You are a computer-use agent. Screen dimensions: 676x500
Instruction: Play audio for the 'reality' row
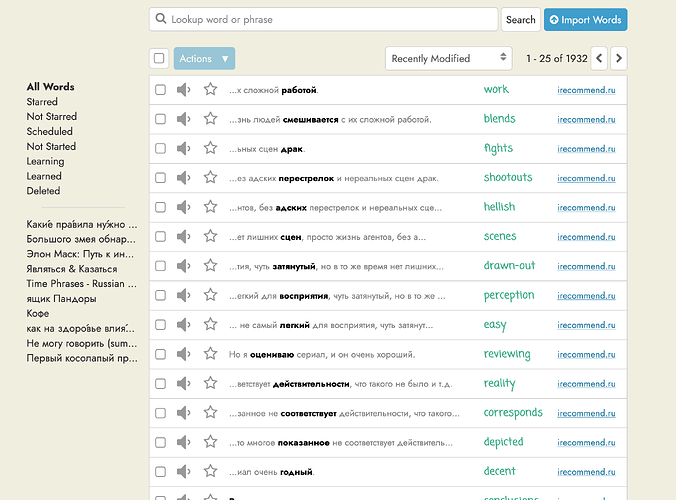tap(183, 384)
